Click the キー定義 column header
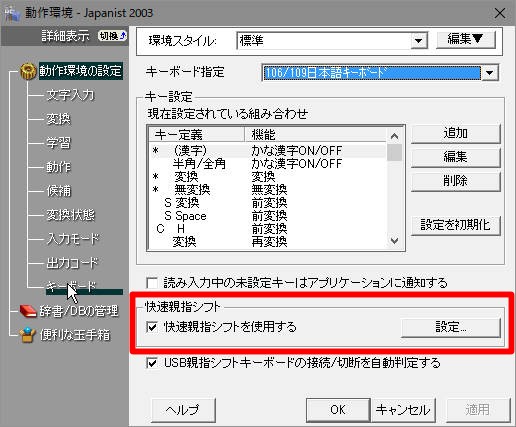Viewport: 516px width, 427px height. pos(196,135)
